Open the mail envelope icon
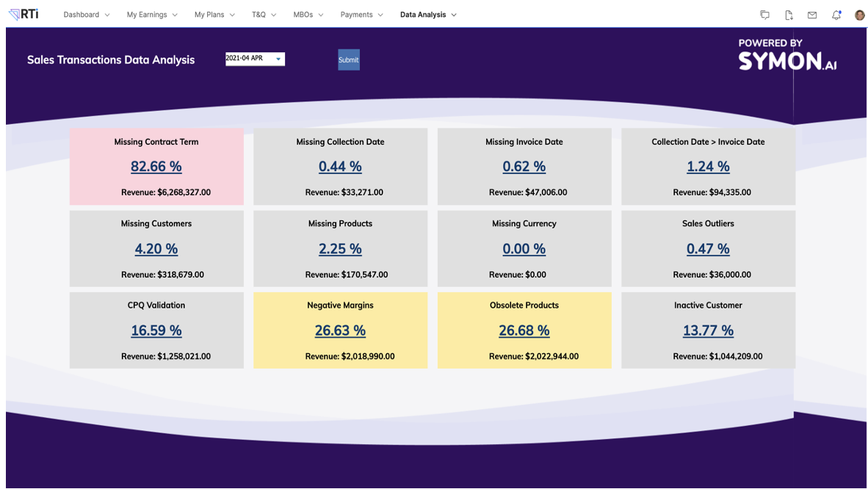This screenshot has height=489, width=868. tap(811, 14)
